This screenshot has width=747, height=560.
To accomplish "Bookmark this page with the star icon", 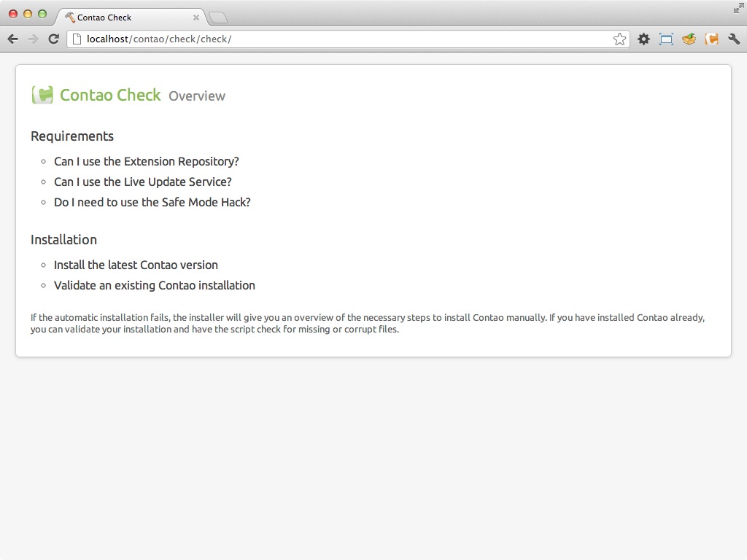I will click(x=619, y=39).
